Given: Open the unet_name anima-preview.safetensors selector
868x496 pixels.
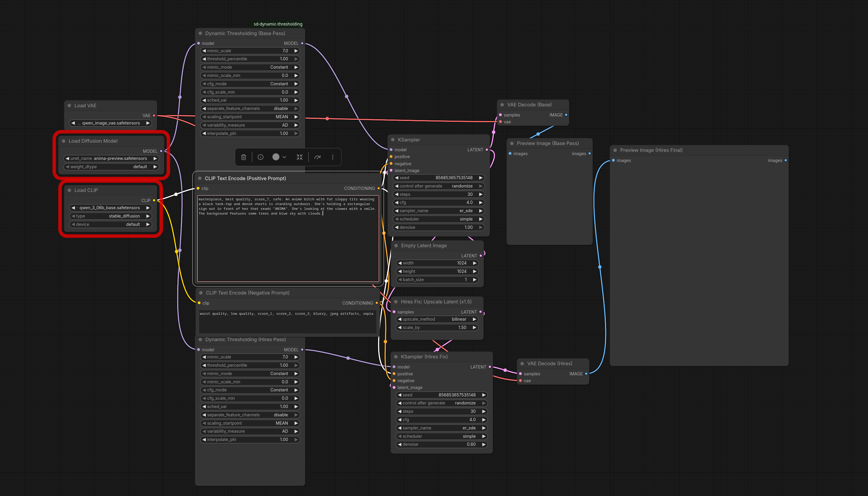Looking at the screenshot, I should tap(111, 158).
